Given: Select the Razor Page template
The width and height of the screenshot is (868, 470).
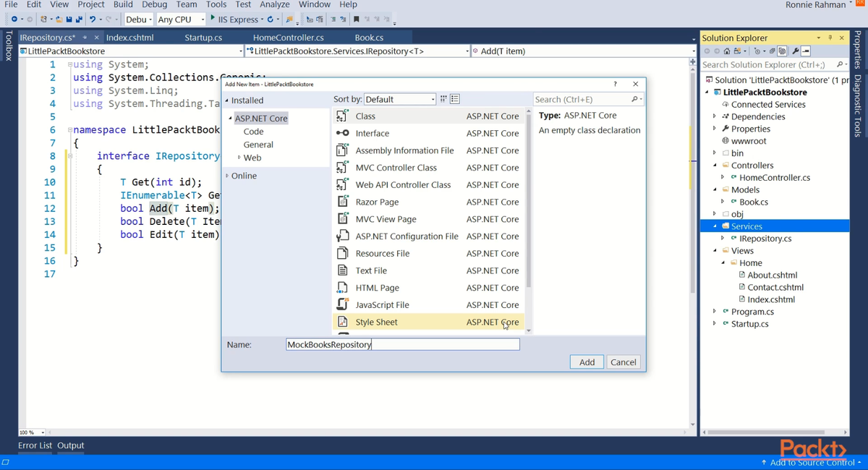Looking at the screenshot, I should pyautogui.click(x=430, y=202).
